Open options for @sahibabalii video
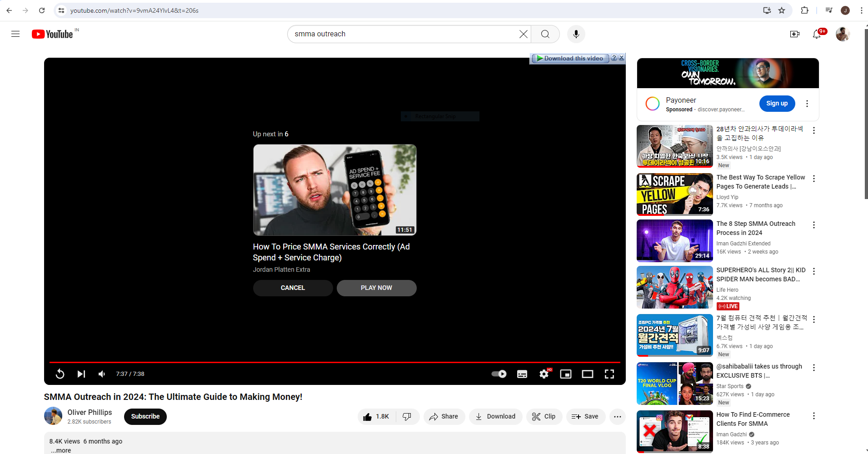This screenshot has height=454, width=868. click(x=814, y=368)
